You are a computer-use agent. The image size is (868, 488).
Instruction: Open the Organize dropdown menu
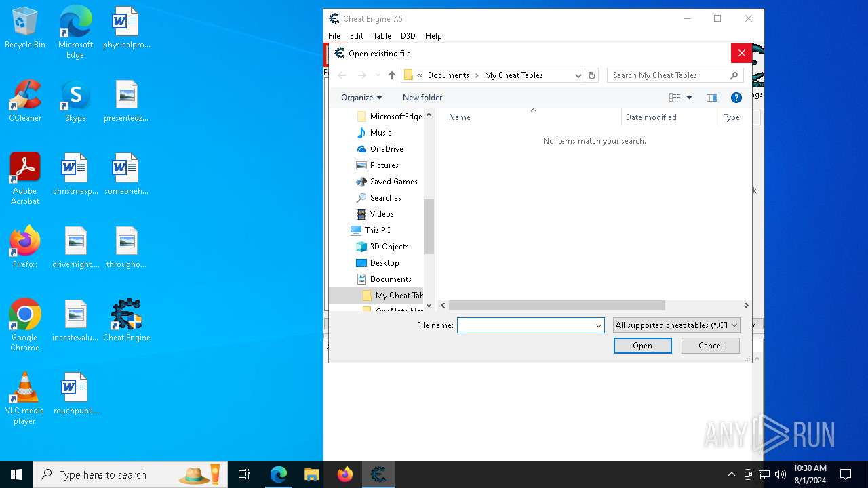point(361,98)
